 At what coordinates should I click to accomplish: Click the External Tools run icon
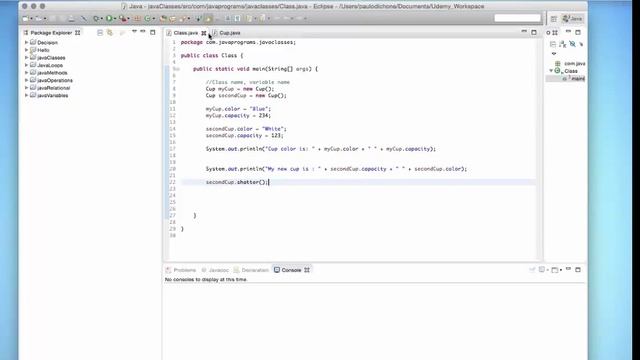[x=122, y=18]
